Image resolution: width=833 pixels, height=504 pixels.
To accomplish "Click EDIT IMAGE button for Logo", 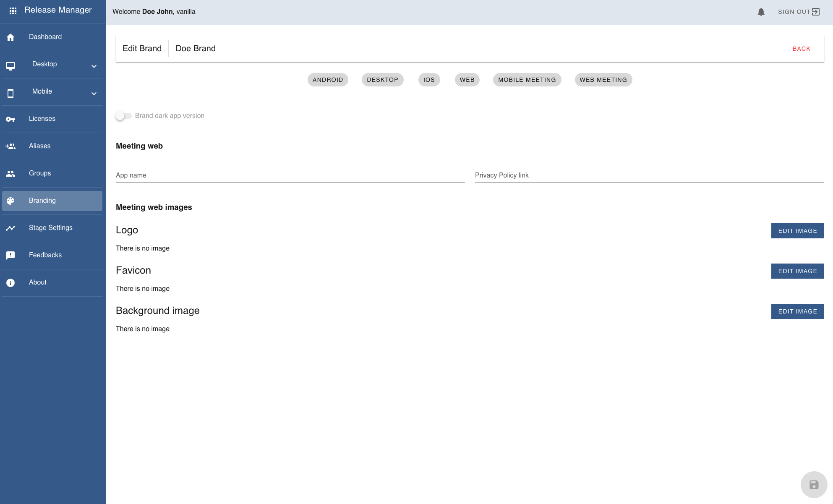I will pos(798,231).
